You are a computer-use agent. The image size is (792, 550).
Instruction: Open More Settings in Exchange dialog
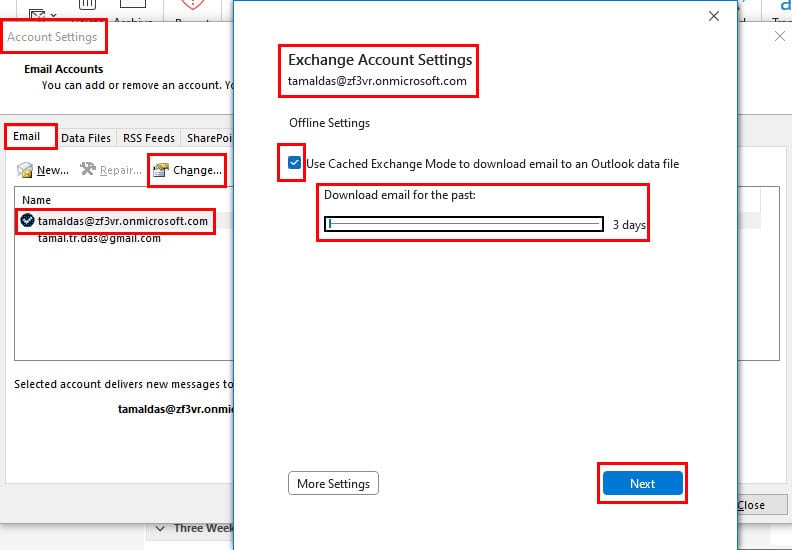(333, 483)
